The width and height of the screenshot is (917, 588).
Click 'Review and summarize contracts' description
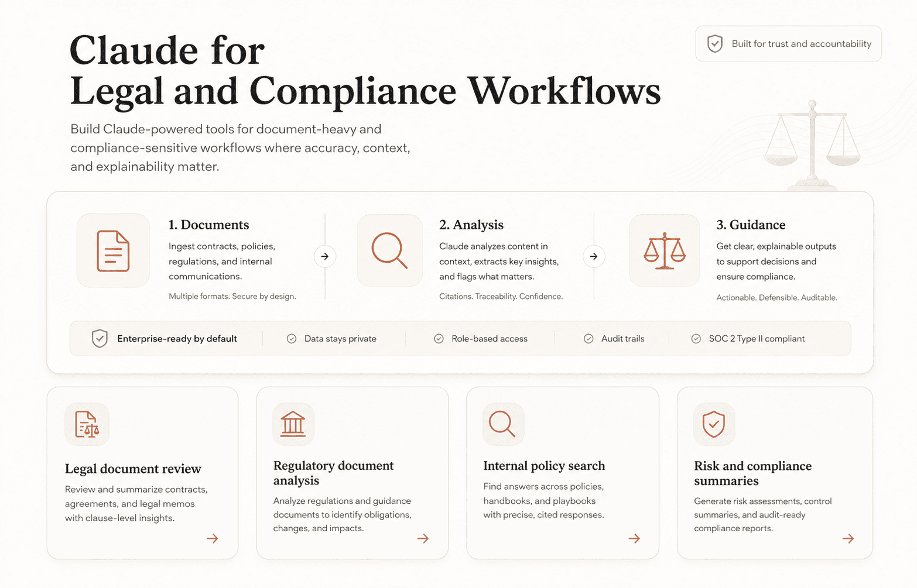point(136,504)
